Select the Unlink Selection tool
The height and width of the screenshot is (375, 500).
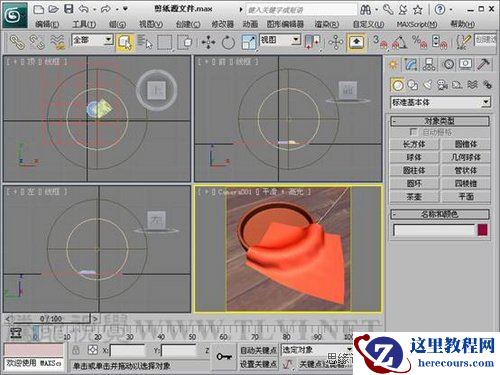pos(37,42)
